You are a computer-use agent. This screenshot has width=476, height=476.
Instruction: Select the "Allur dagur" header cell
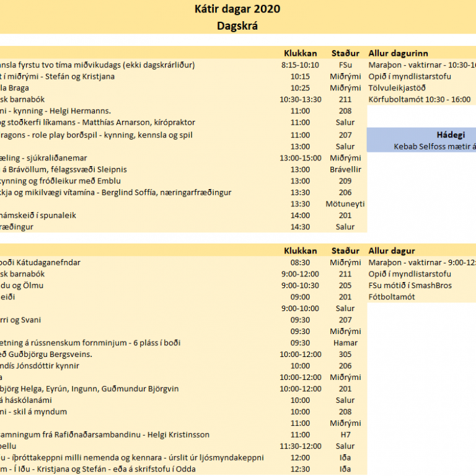(392, 251)
